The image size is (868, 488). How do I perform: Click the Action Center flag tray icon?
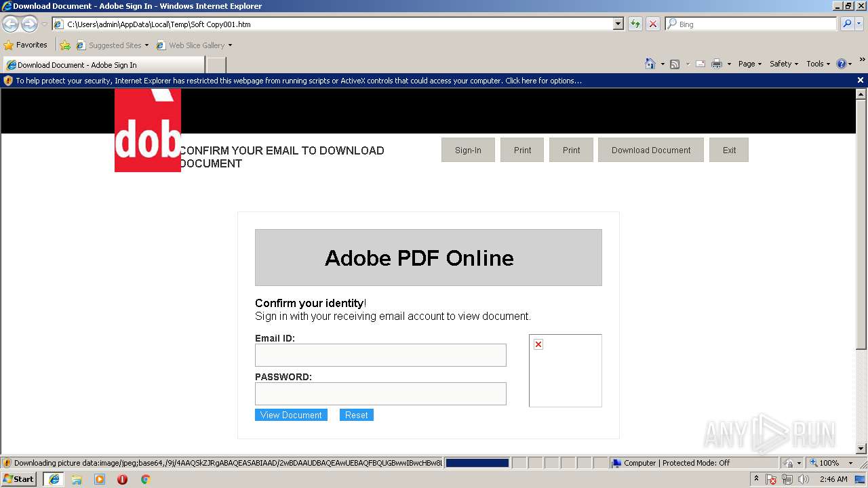(771, 479)
